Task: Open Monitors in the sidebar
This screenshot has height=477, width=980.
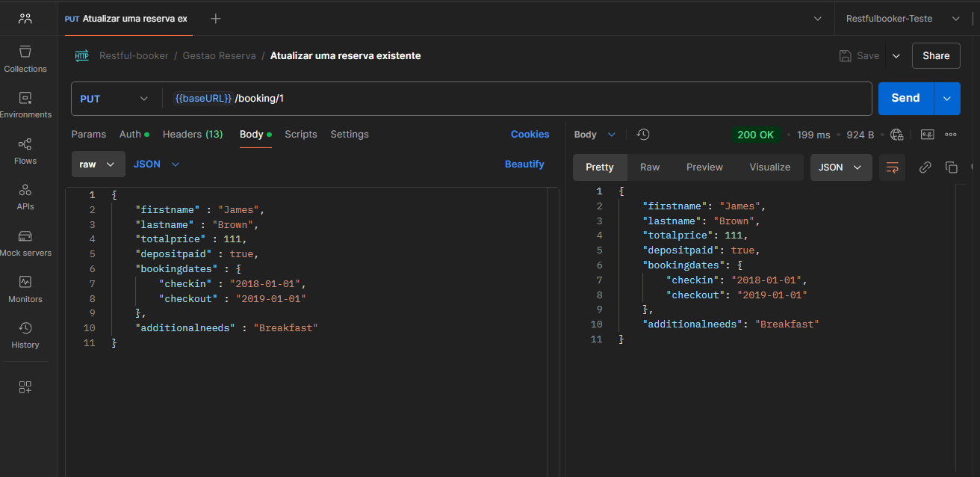Action: coord(25,289)
